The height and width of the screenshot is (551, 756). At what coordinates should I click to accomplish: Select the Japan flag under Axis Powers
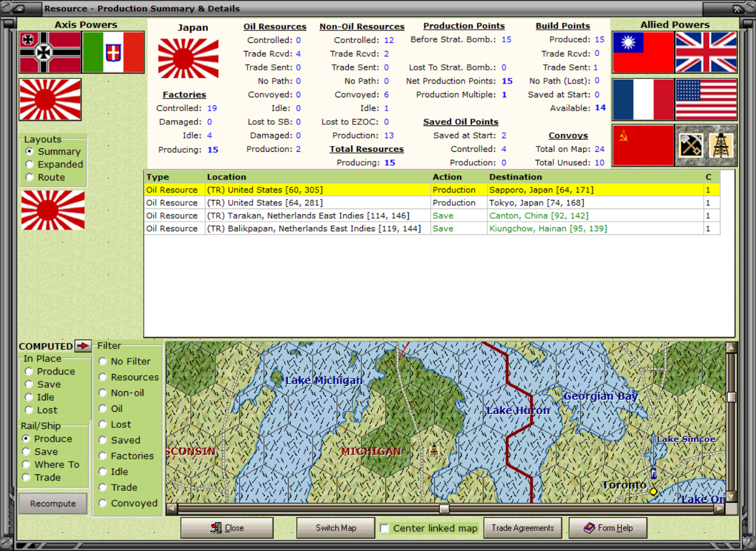(50, 100)
